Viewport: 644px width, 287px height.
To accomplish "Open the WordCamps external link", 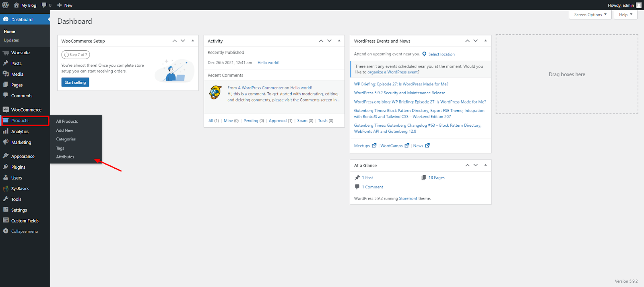I will (x=394, y=146).
